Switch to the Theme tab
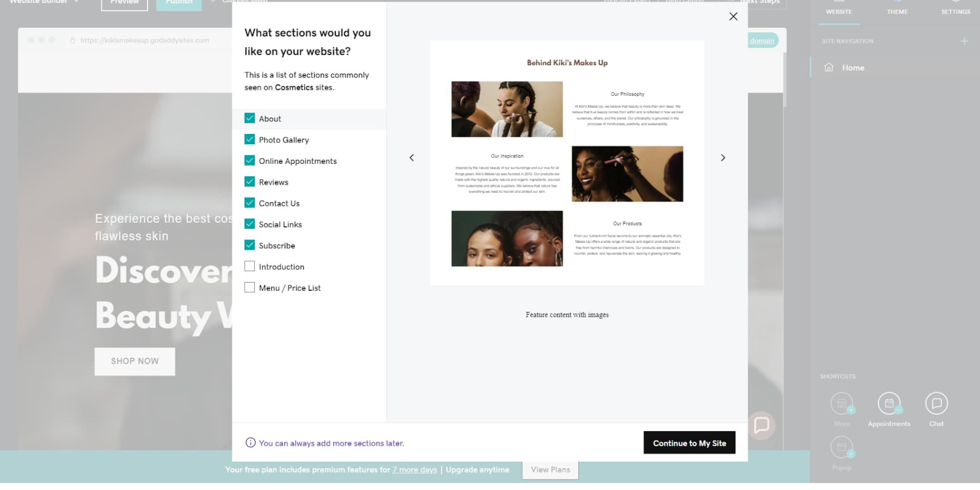 coord(897,11)
